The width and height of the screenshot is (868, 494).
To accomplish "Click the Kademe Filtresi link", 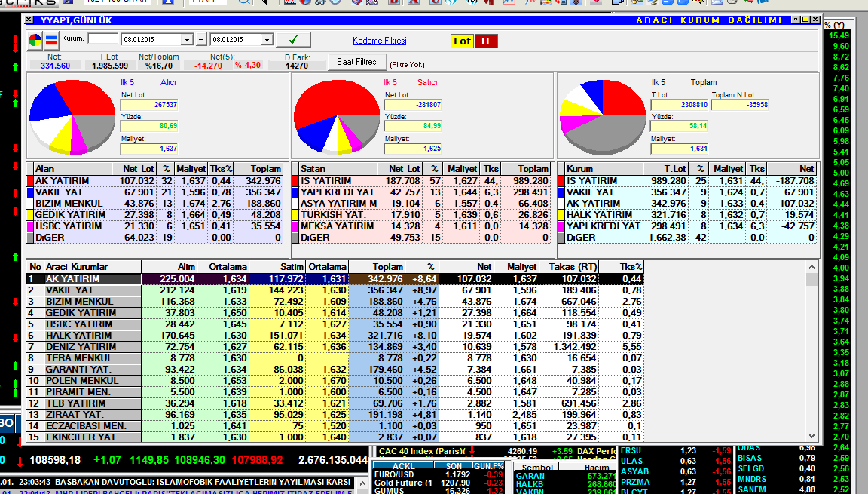I will point(379,41).
